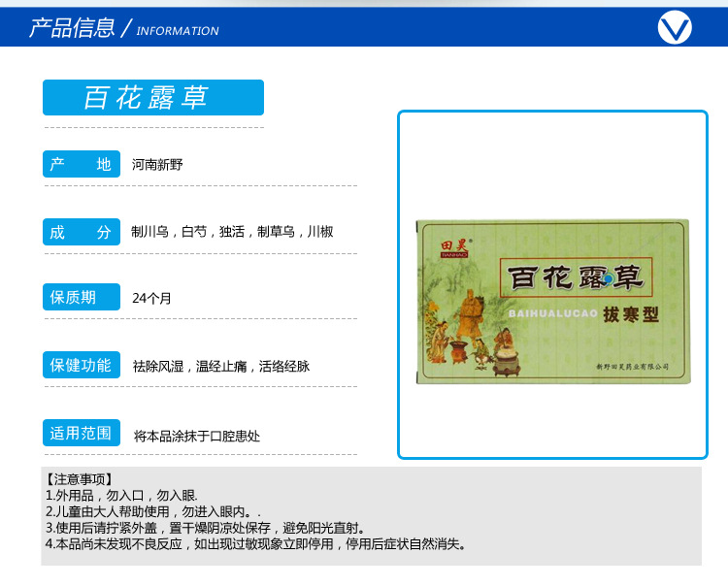Click the 百花露草 blue title banner
The height and width of the screenshot is (586, 728).
(153, 97)
